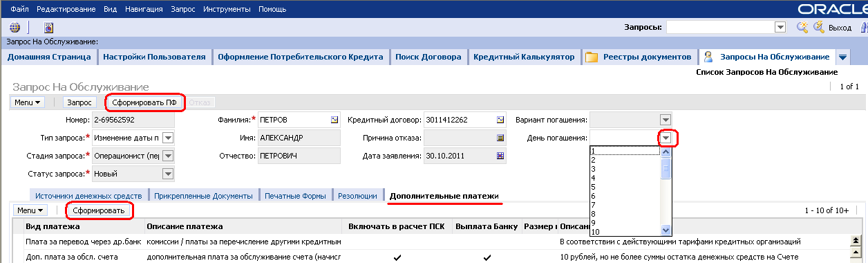The width and height of the screenshot is (868, 263).
Task: Click day list scrollbar up arrow
Action: pos(666,151)
